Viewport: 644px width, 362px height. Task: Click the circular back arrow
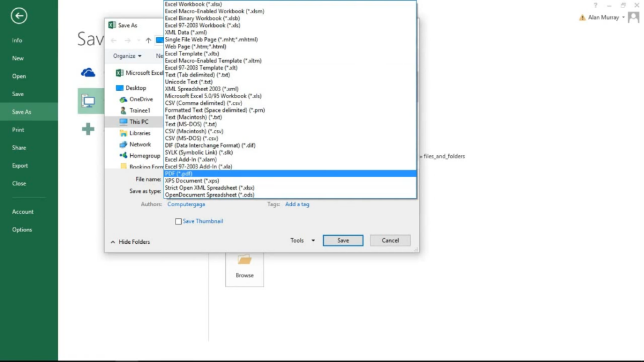(x=18, y=15)
